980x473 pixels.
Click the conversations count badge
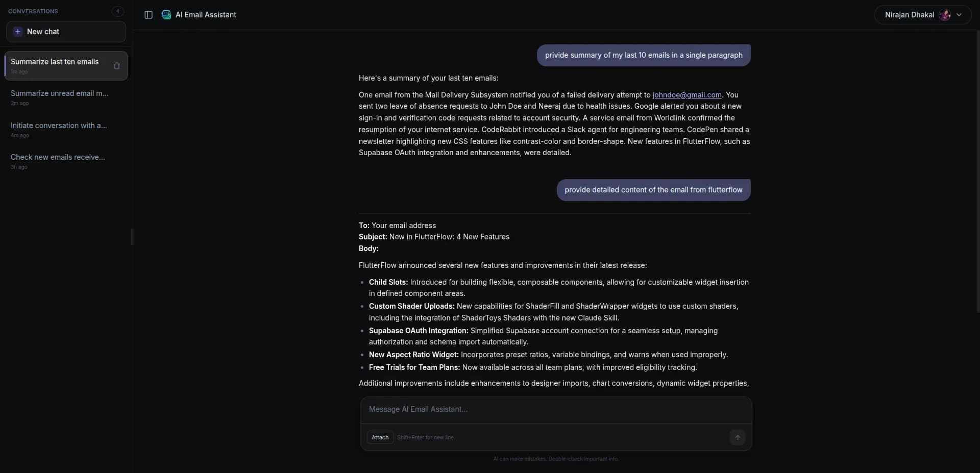[117, 11]
